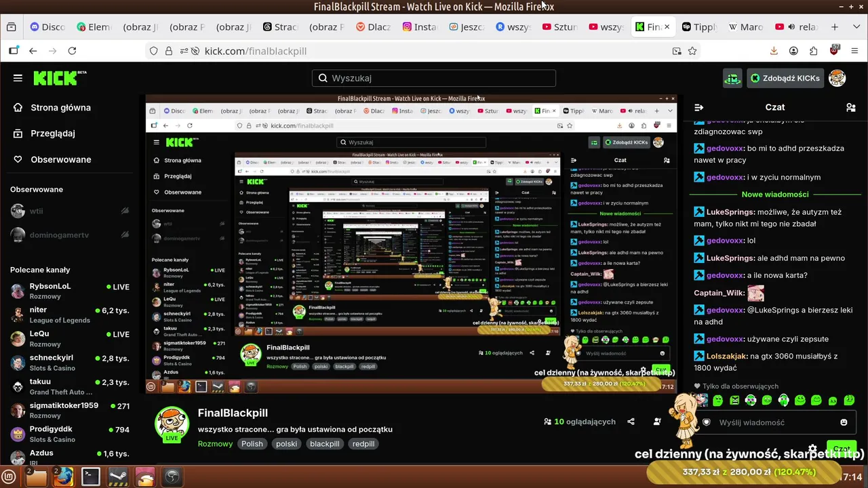Toggle picture-in-picture icon in address bar
868x488 pixels.
point(676,51)
